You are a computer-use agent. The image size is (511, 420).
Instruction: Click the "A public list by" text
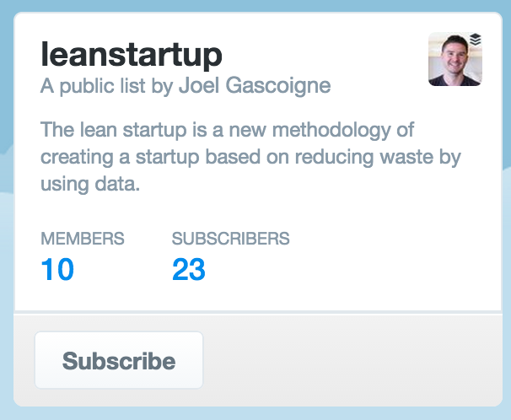pos(108,86)
